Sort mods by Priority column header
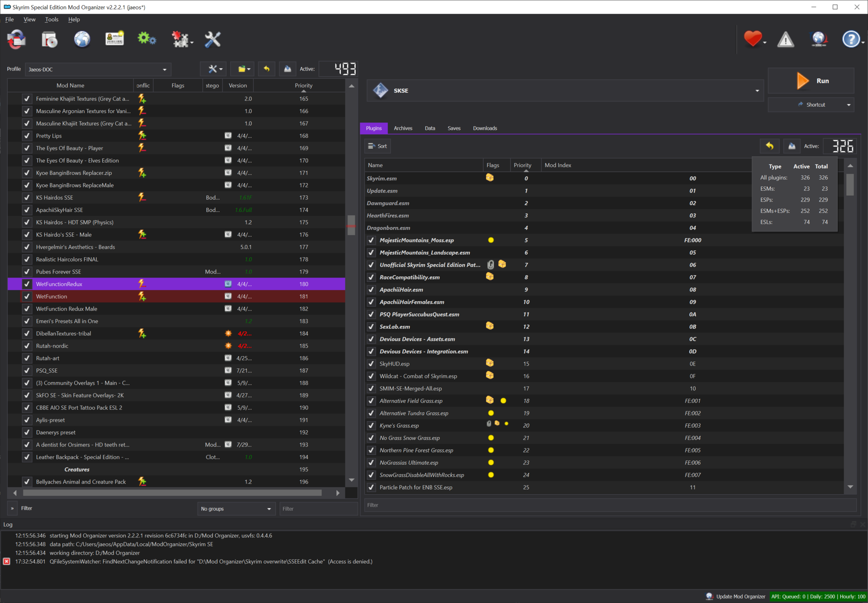 (303, 85)
